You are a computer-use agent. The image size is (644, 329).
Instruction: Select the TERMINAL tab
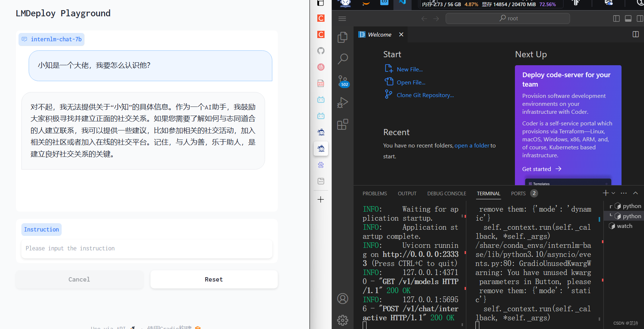pos(488,193)
